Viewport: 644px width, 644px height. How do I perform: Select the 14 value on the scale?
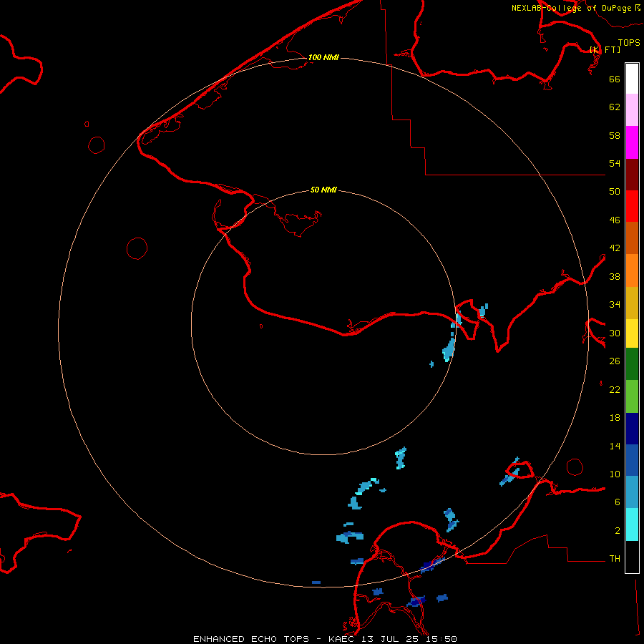[x=615, y=446]
